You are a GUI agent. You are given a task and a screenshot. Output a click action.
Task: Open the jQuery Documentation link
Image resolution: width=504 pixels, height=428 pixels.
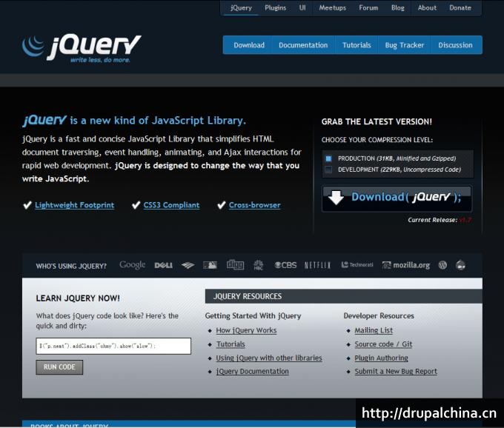click(252, 372)
